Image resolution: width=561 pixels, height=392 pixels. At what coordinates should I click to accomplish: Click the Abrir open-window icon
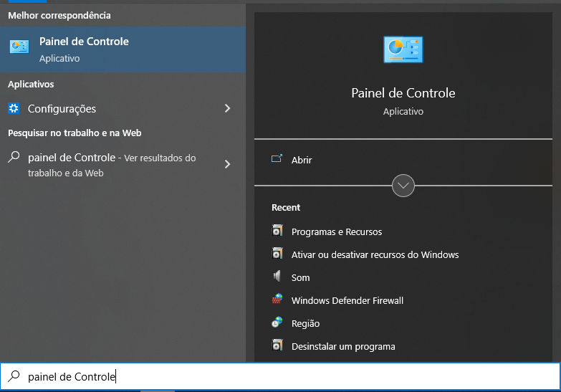(277, 158)
